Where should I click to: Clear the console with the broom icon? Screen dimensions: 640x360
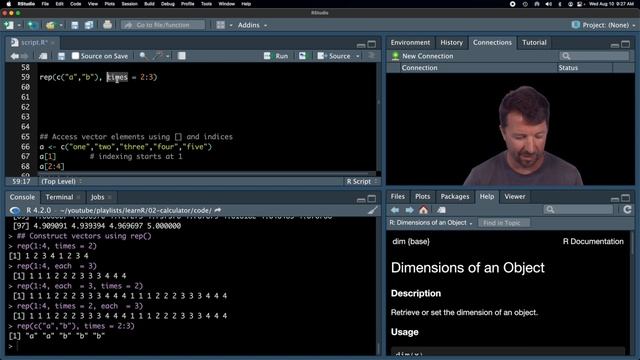pos(372,210)
